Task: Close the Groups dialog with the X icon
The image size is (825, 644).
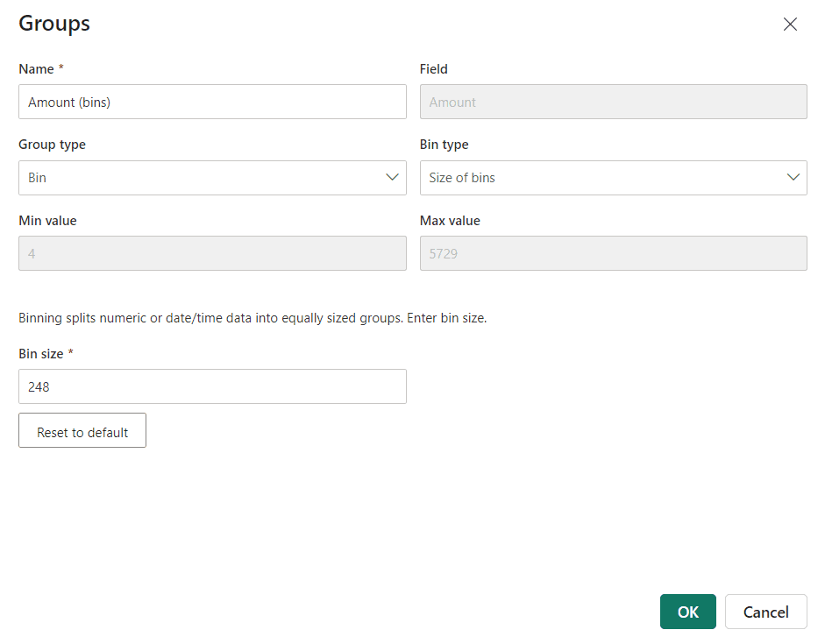Action: (x=790, y=25)
